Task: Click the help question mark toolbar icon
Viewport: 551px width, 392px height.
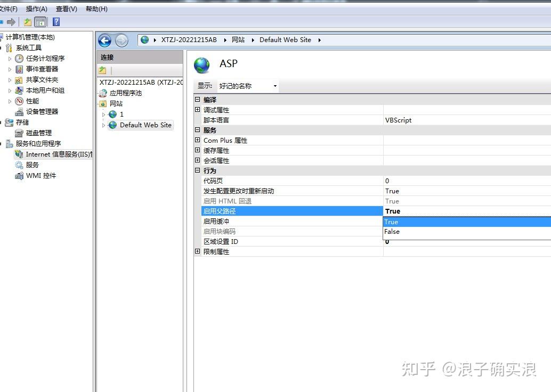Action: (x=56, y=21)
